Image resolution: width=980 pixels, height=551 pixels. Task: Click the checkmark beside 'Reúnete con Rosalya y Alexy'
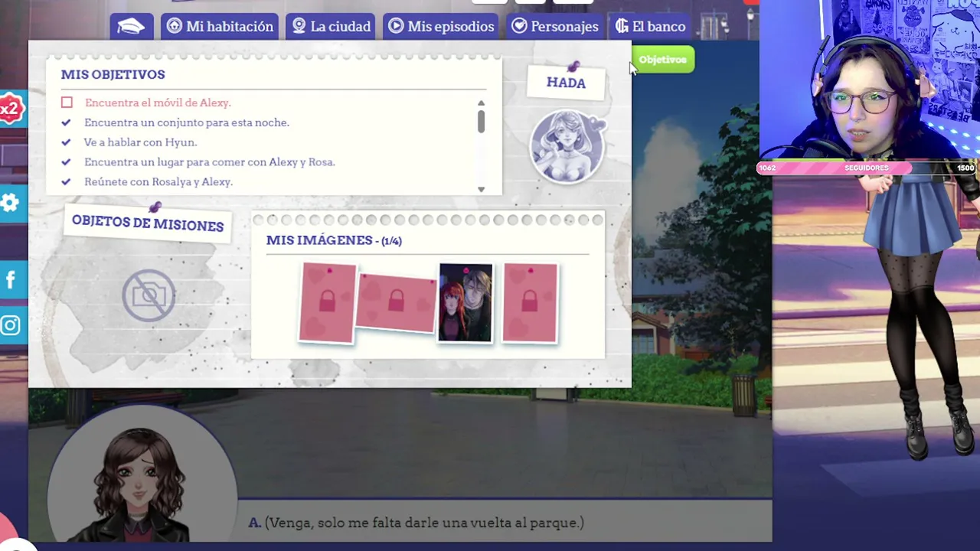(x=66, y=182)
